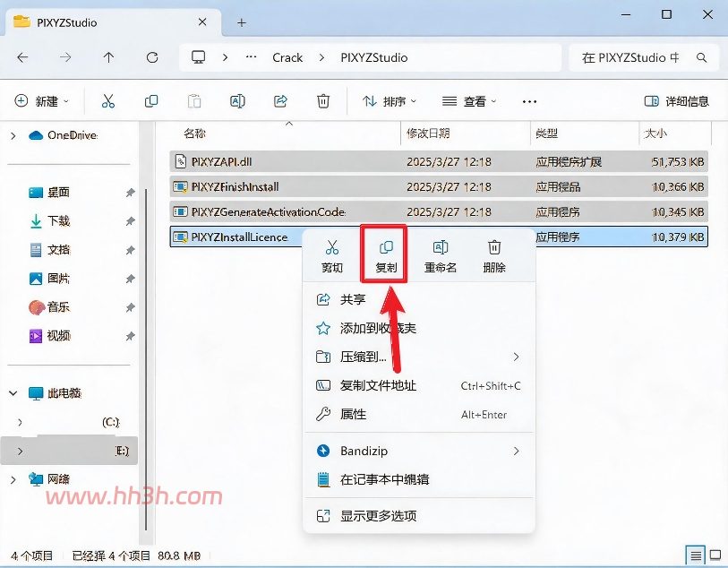Screen dimensions: 728x568
Task: Refresh the current folder
Action: pyautogui.click(x=152, y=57)
